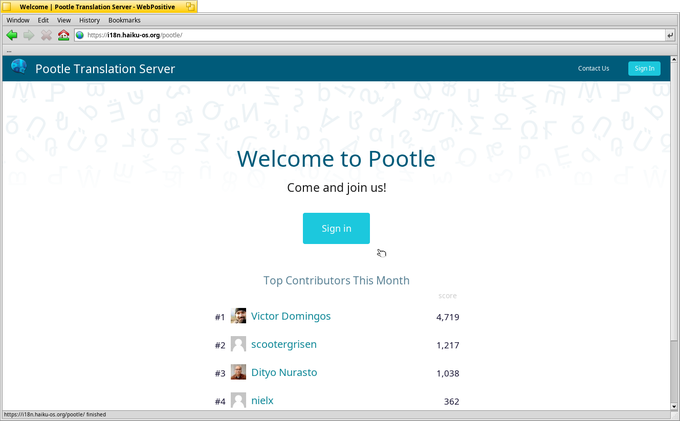
Task: Click Sign In in the header
Action: coord(644,69)
